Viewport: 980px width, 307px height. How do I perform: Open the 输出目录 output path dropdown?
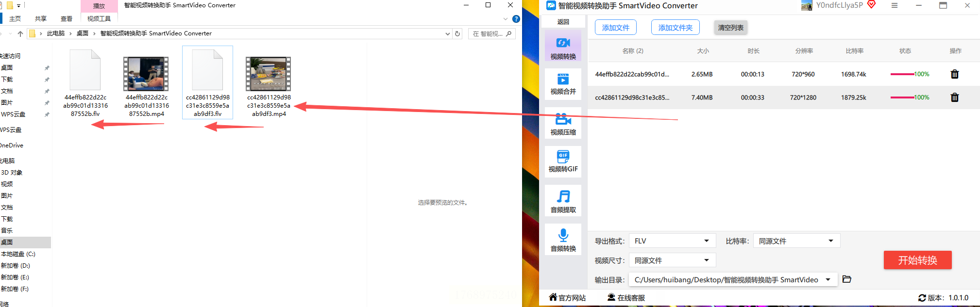click(x=733, y=280)
